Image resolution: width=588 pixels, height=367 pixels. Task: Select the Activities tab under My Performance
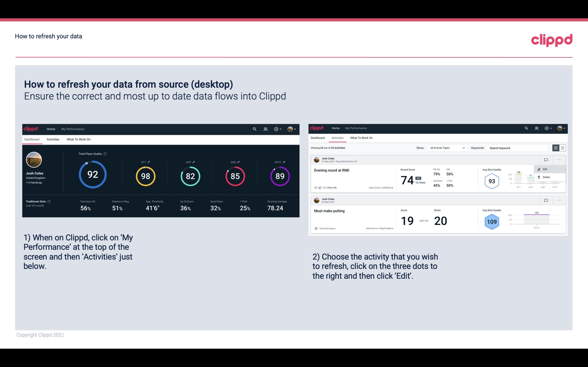pos(53,139)
